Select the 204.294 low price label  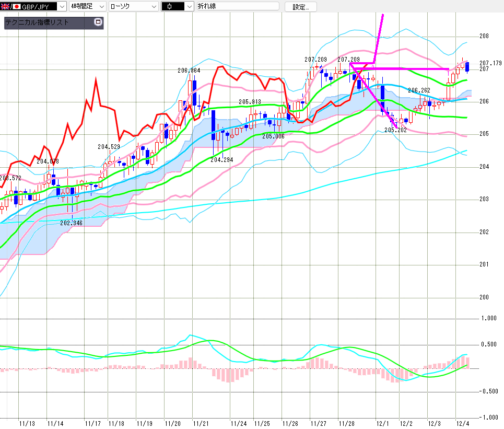pyautogui.click(x=221, y=160)
